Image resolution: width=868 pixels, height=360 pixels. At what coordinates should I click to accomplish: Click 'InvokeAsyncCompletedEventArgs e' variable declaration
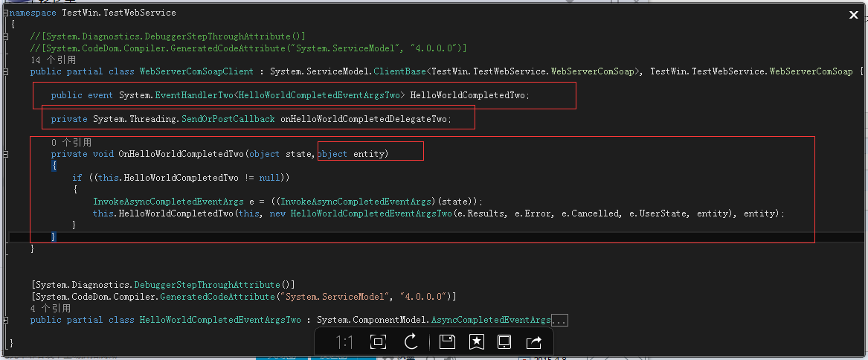(x=173, y=202)
